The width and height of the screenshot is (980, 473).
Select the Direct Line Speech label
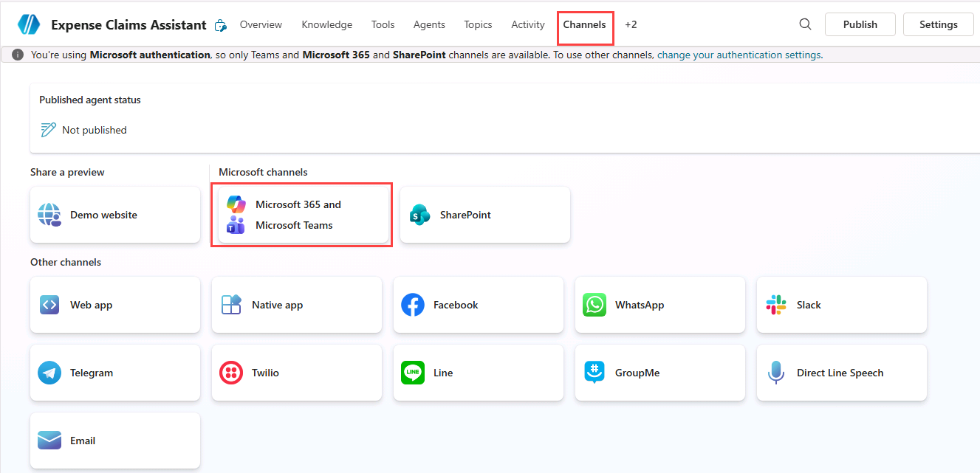840,373
